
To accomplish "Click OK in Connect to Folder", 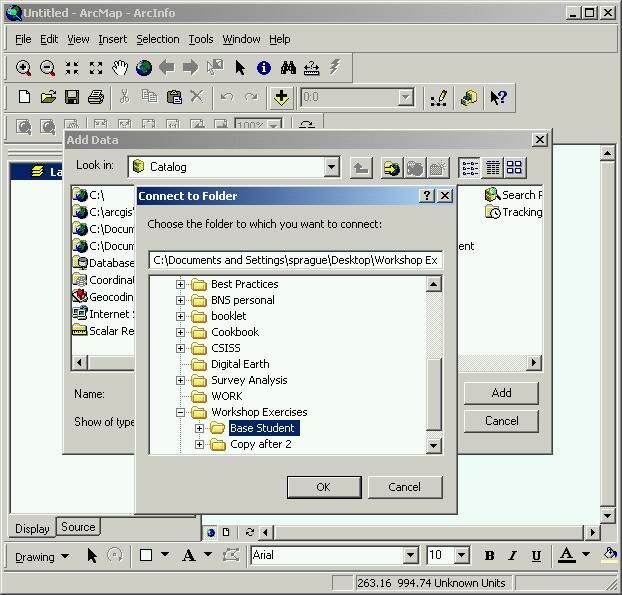I will (324, 487).
